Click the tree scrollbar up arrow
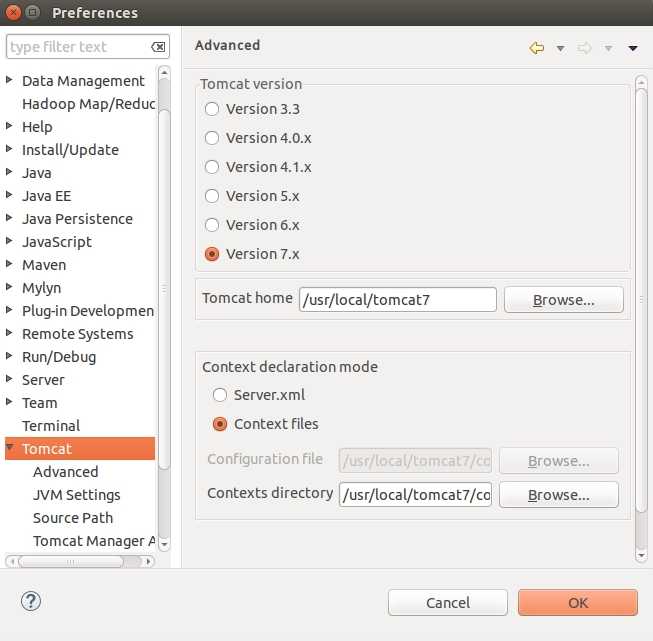 [164, 72]
